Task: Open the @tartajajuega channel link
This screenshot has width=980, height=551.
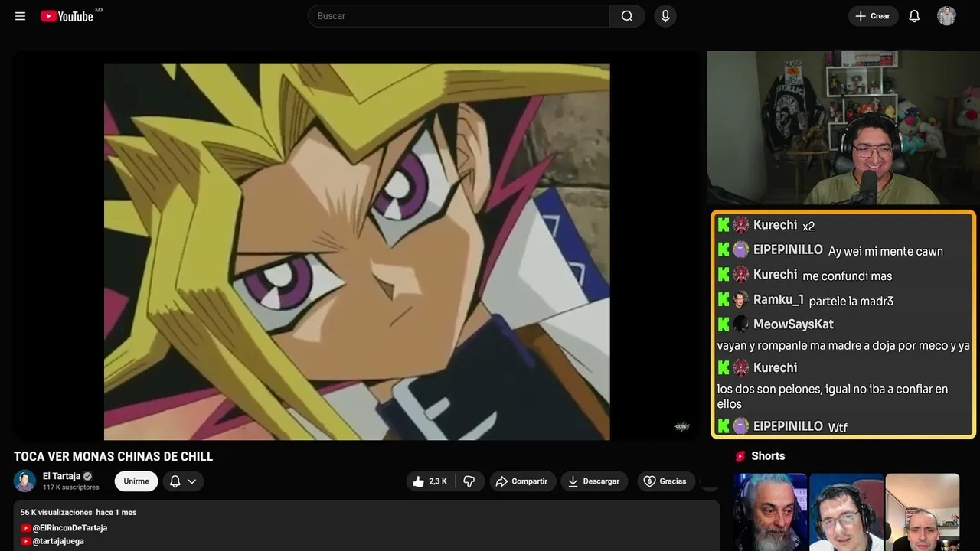Action: point(58,541)
